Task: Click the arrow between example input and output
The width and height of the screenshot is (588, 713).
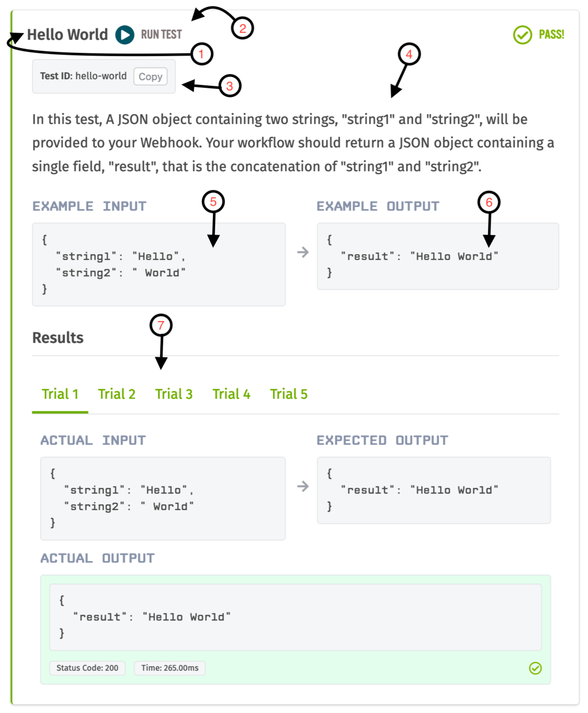Action: point(303,252)
